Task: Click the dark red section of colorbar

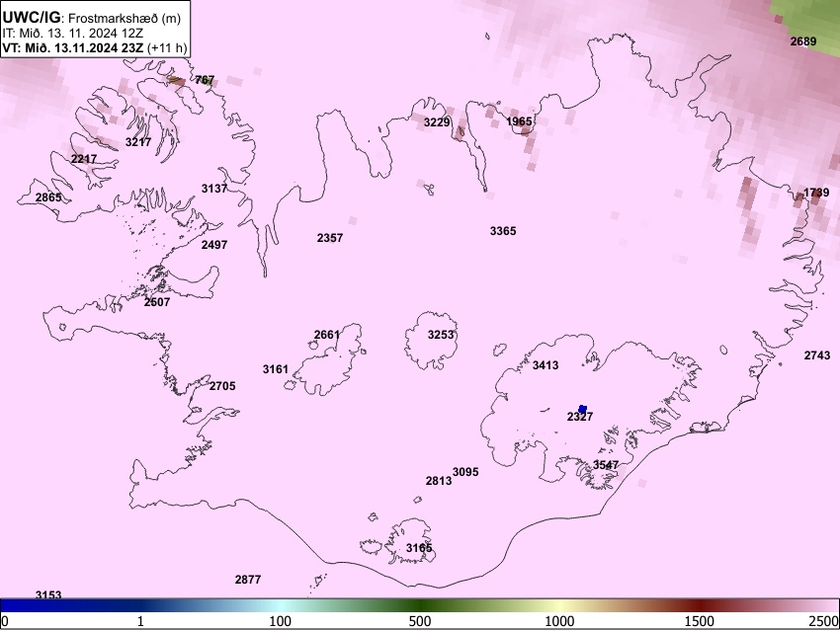Action: 701,606
